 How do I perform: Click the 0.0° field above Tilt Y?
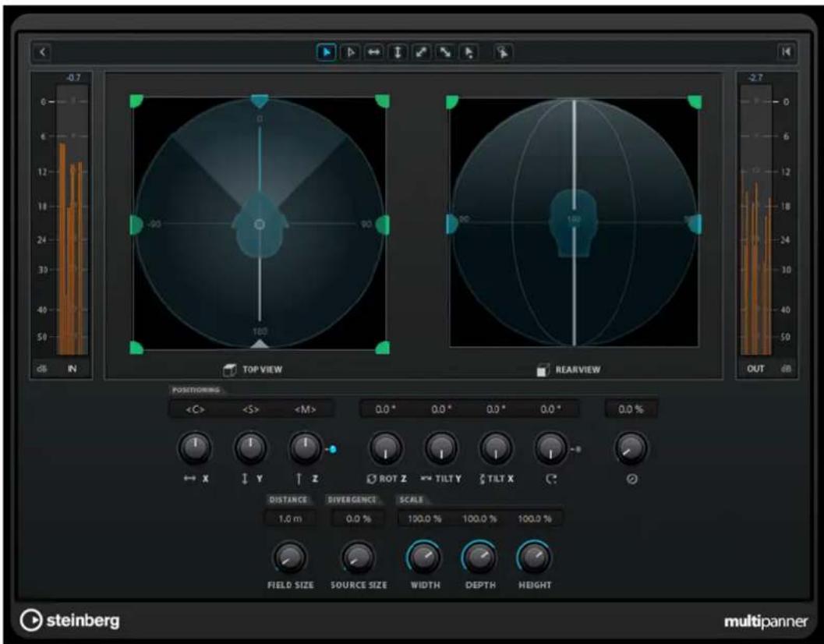[x=441, y=409]
